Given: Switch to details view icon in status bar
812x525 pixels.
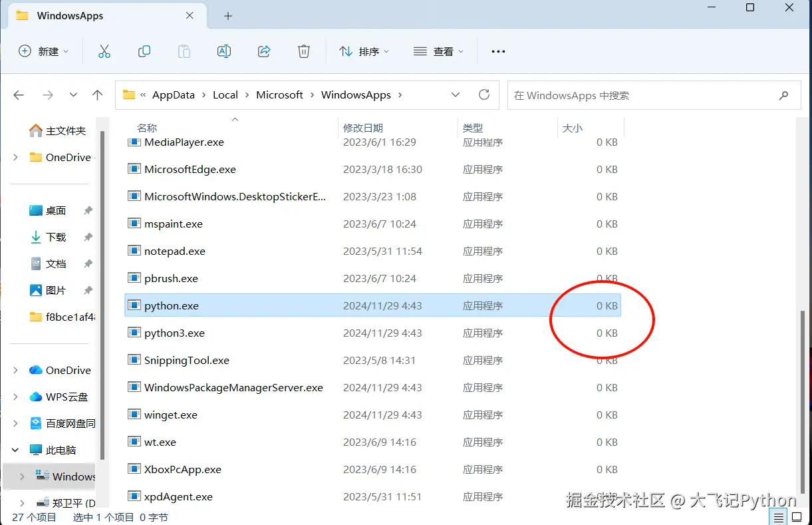Looking at the screenshot, I should click(777, 517).
